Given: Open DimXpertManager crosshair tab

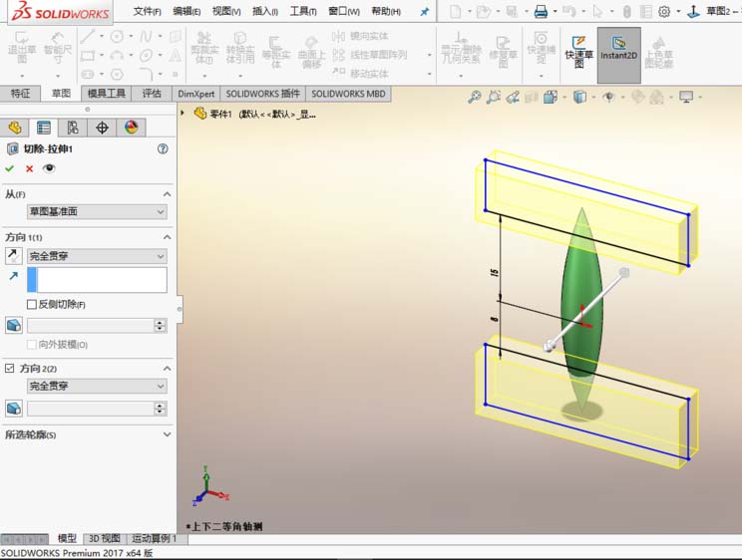Looking at the screenshot, I should [102, 128].
